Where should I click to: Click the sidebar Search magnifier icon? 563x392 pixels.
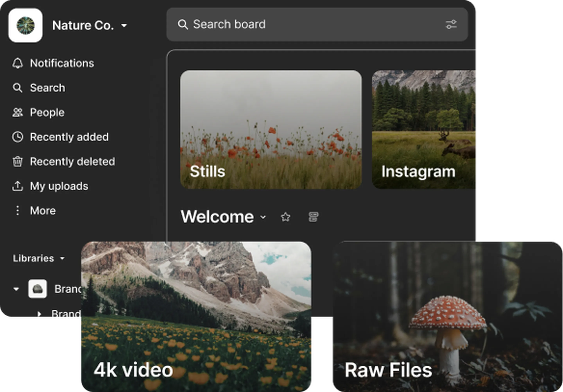click(x=18, y=88)
